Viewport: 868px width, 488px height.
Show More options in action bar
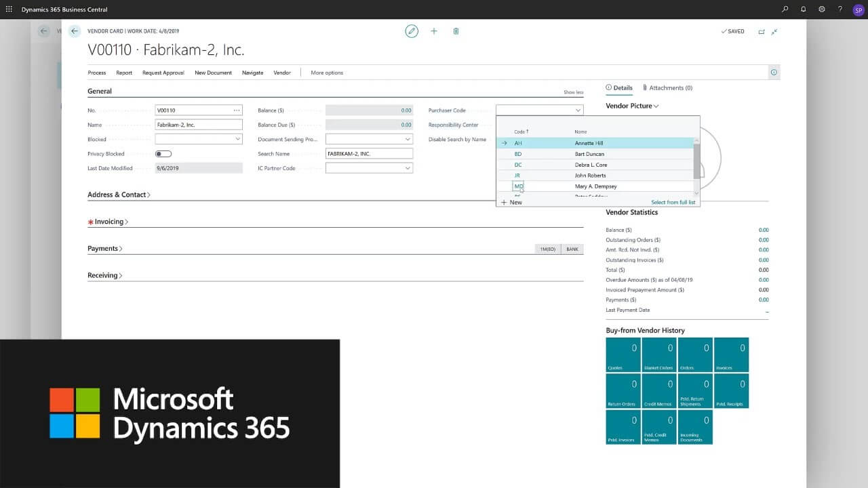click(x=327, y=73)
